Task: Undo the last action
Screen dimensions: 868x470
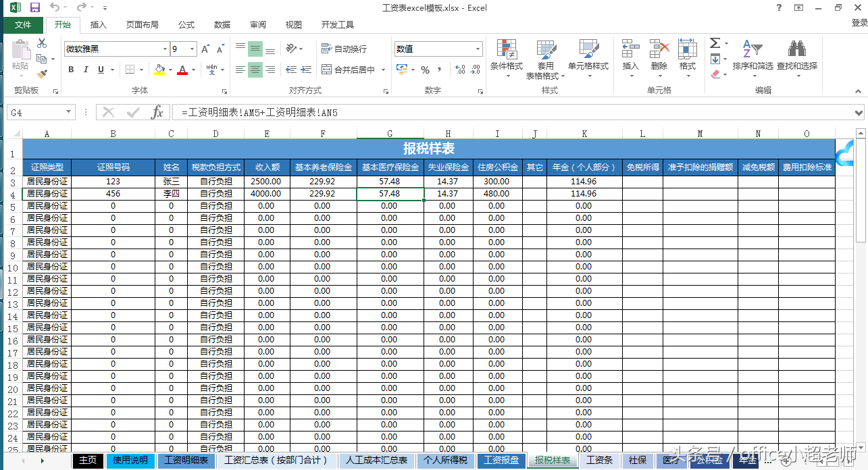Action: point(54,7)
